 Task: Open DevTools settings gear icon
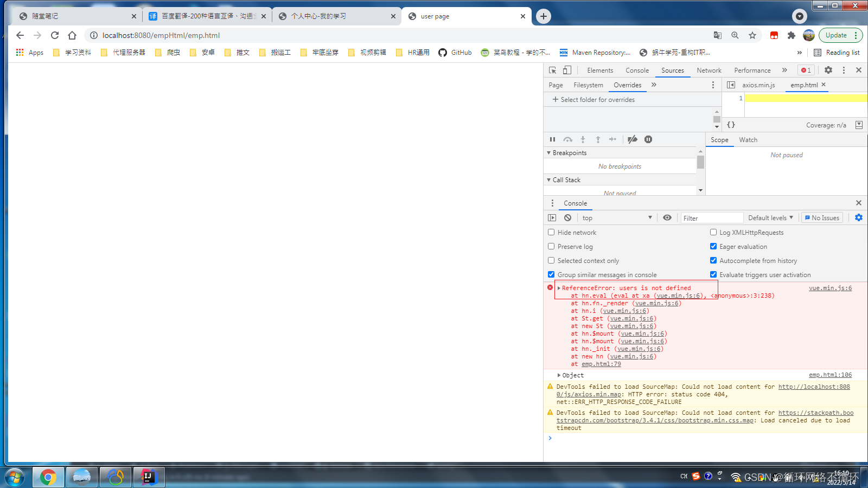point(828,70)
